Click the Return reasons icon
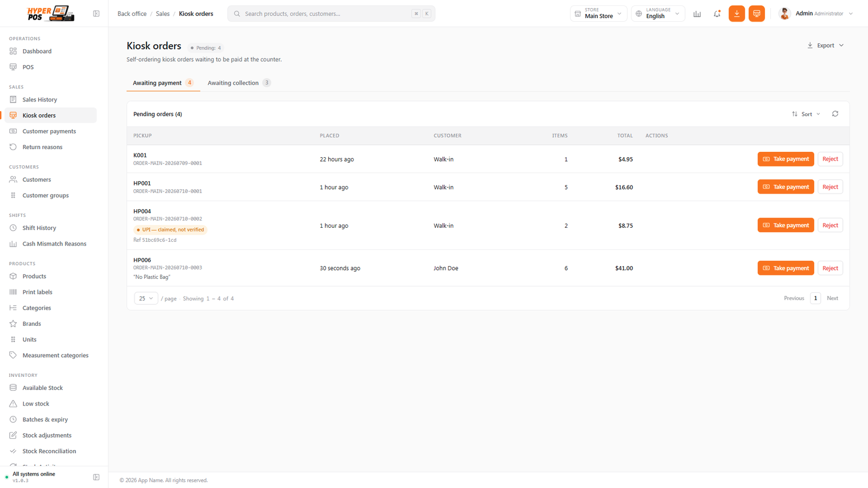Viewport: 868px width, 488px height. tap(13, 147)
